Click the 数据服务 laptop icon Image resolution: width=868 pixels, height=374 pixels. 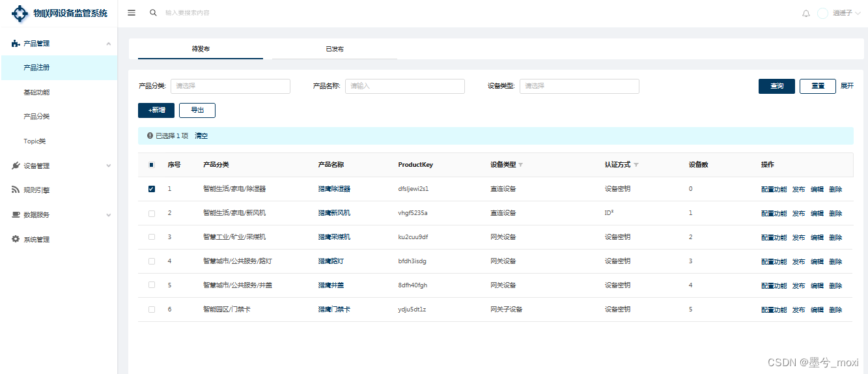16,214
